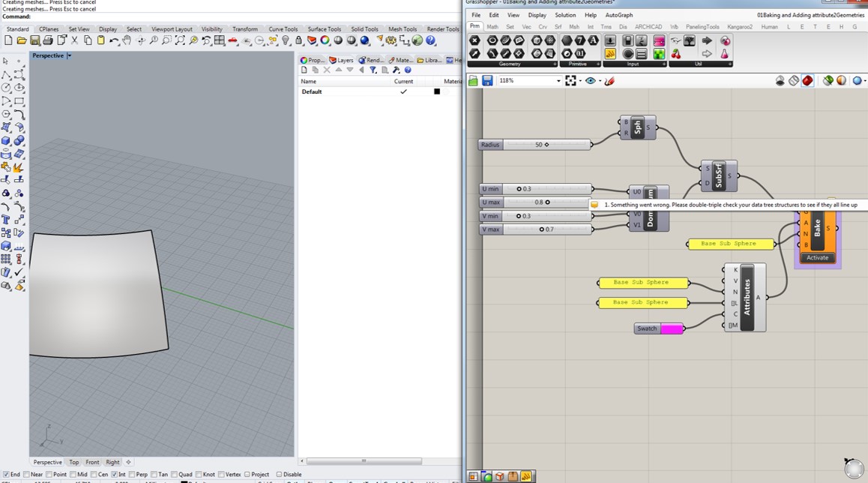Toggle the Disable osnap checkbox
Screen dimensions: 868x483
(279, 474)
